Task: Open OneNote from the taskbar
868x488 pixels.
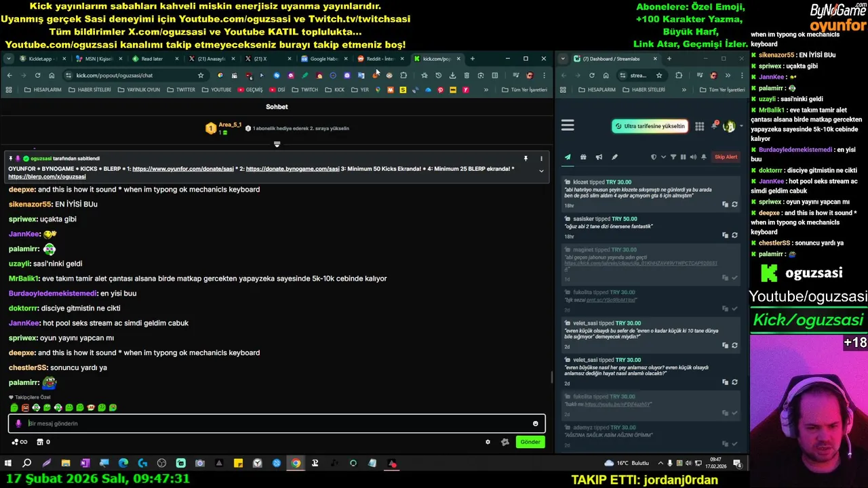Action: 85,464
